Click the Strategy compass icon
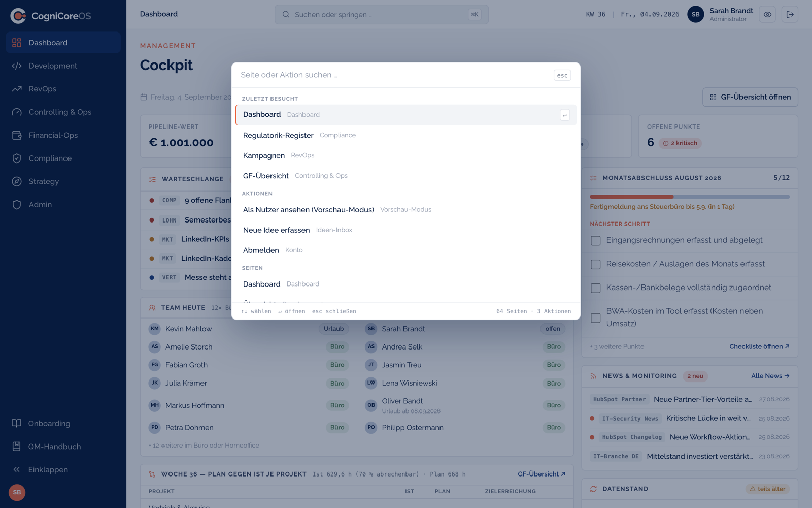The height and width of the screenshot is (508, 812). pos(17,181)
